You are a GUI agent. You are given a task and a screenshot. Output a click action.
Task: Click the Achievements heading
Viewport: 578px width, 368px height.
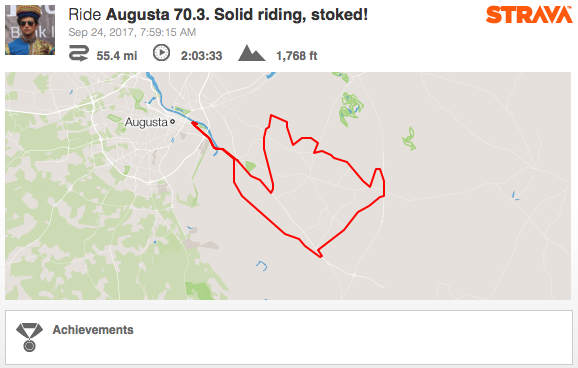click(93, 330)
